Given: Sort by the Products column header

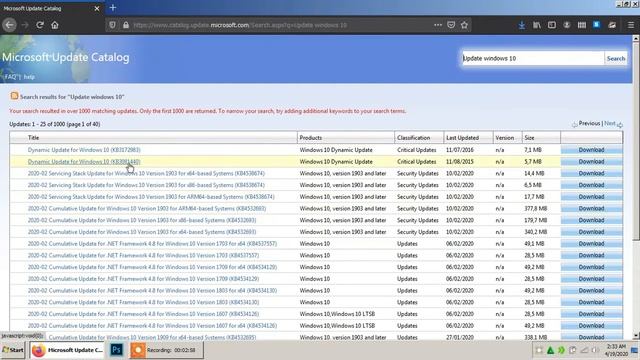Looking at the screenshot, I should pos(311,138).
